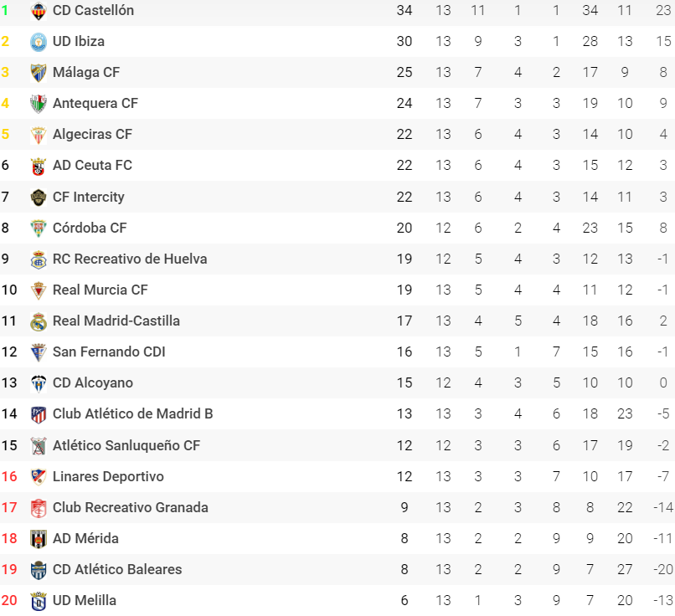Click the Algeciras CF points value 22
The height and width of the screenshot is (616, 675).
click(x=404, y=135)
